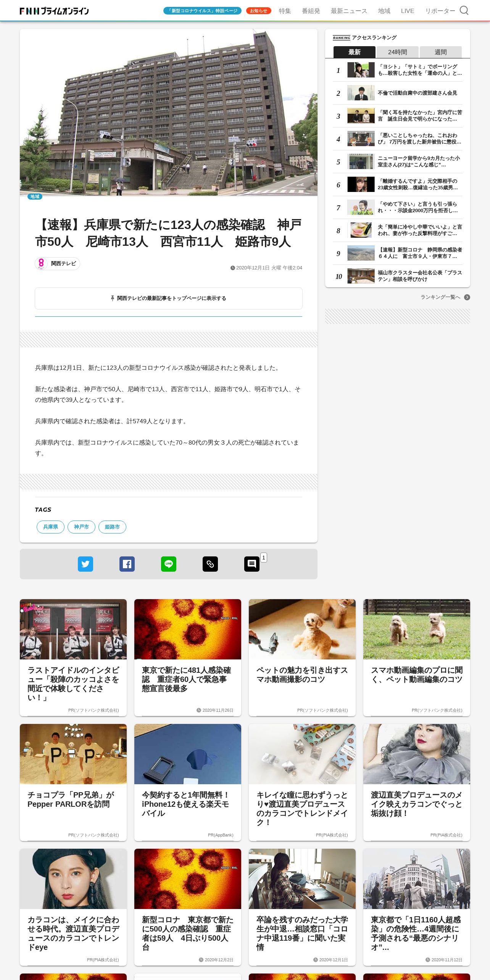Open 番組発 menu item
The width and height of the screenshot is (490, 980).
311,11
